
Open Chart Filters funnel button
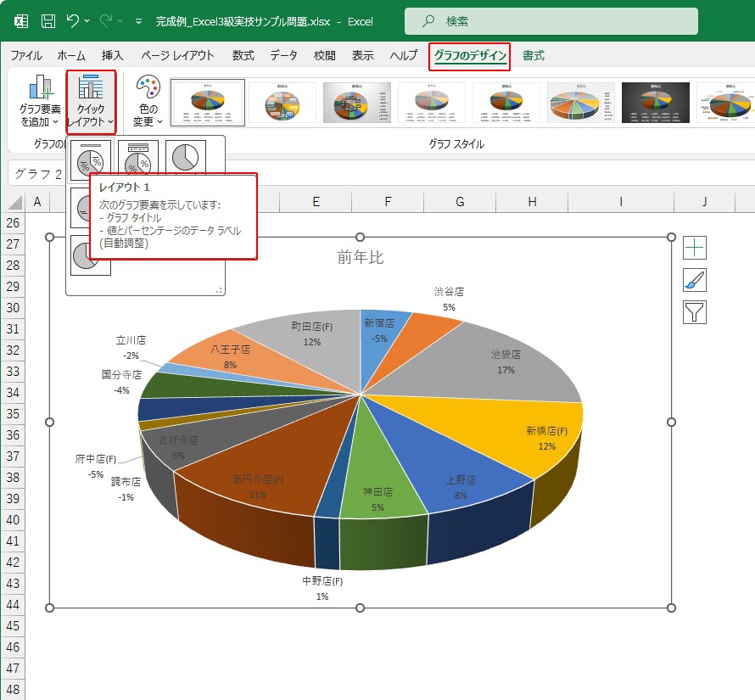[x=695, y=312]
